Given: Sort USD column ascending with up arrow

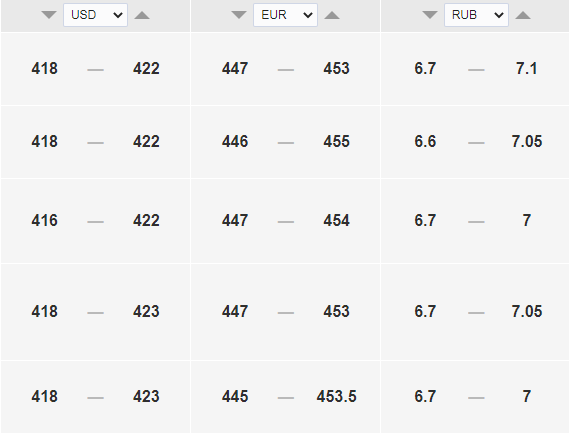Looking at the screenshot, I should pyautogui.click(x=142, y=15).
